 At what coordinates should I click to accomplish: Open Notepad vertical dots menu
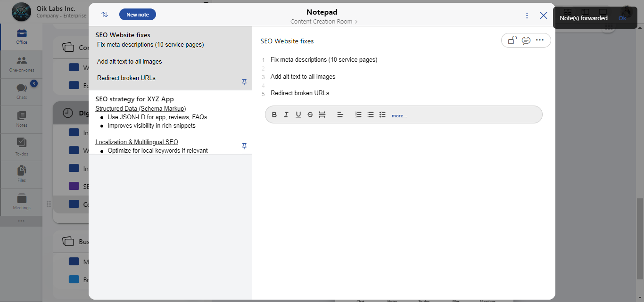pos(527,16)
